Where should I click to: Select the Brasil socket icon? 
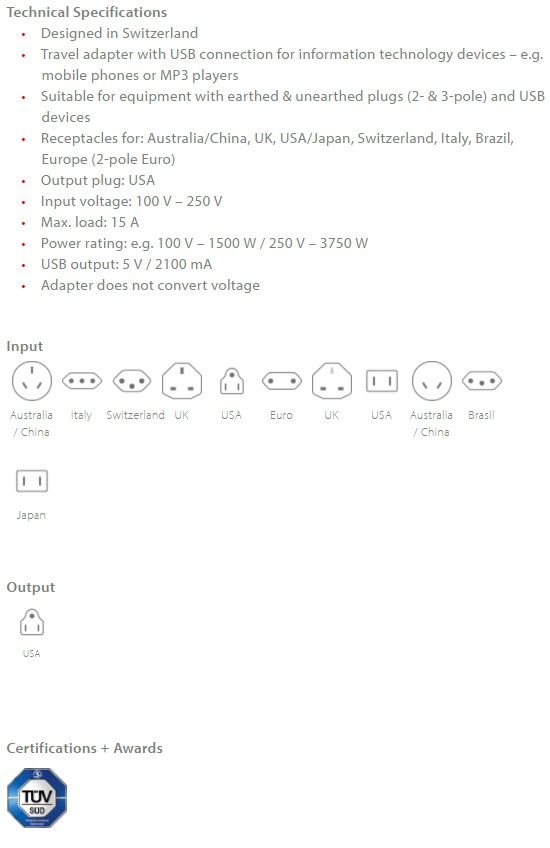[482, 381]
